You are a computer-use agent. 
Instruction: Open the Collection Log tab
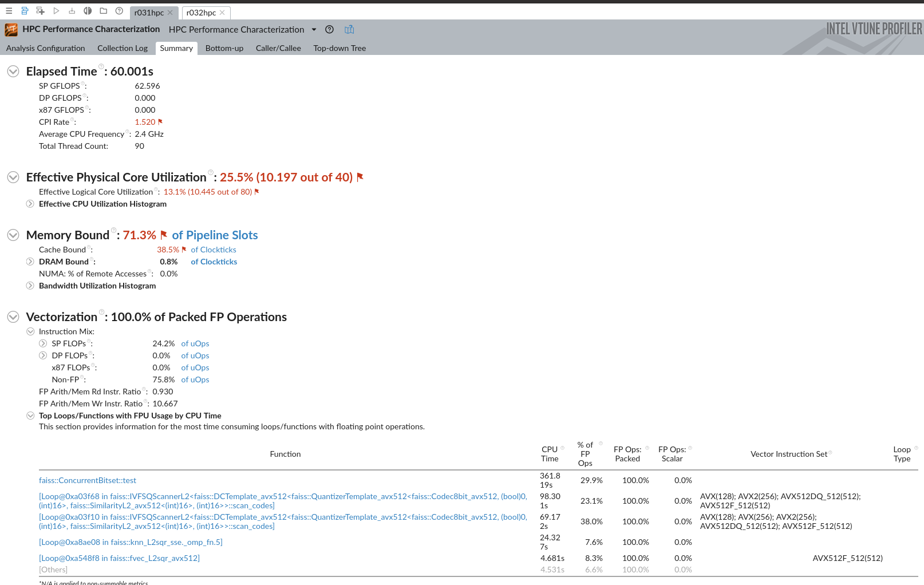123,48
